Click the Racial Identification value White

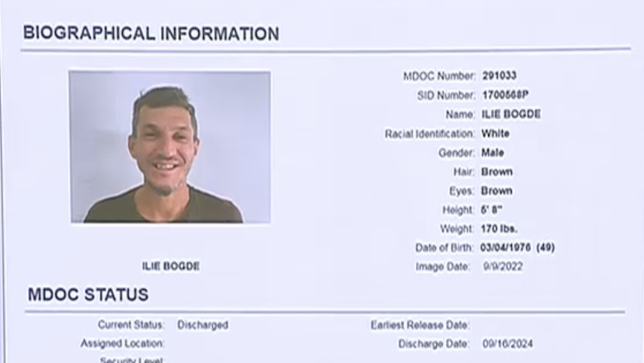pyautogui.click(x=495, y=134)
